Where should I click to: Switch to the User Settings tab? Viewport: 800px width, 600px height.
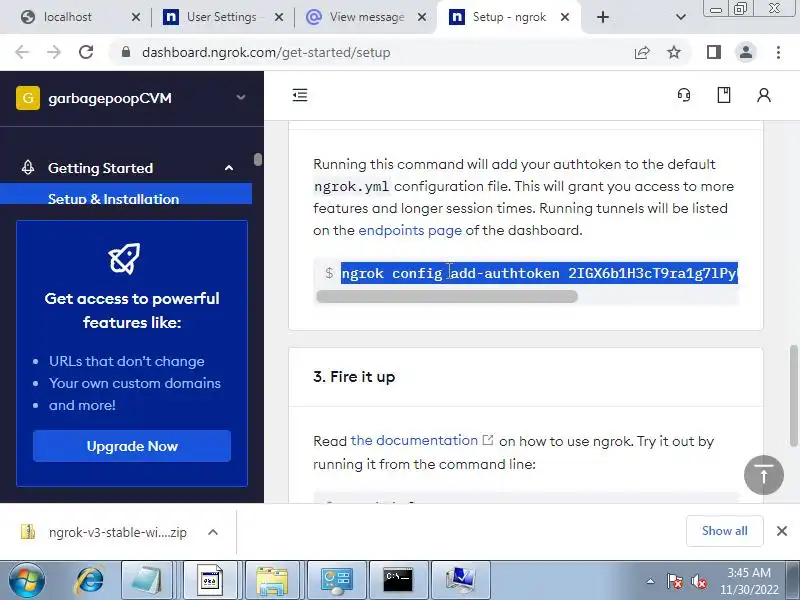[x=221, y=17]
